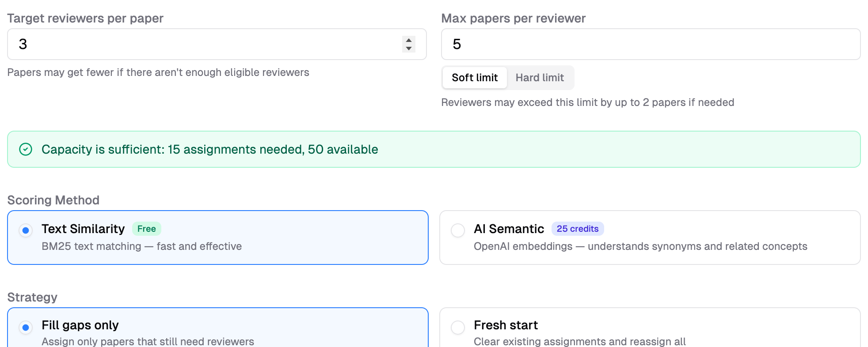The height and width of the screenshot is (347, 868).
Task: Increment target reviewers with up arrow
Action: [x=409, y=40]
